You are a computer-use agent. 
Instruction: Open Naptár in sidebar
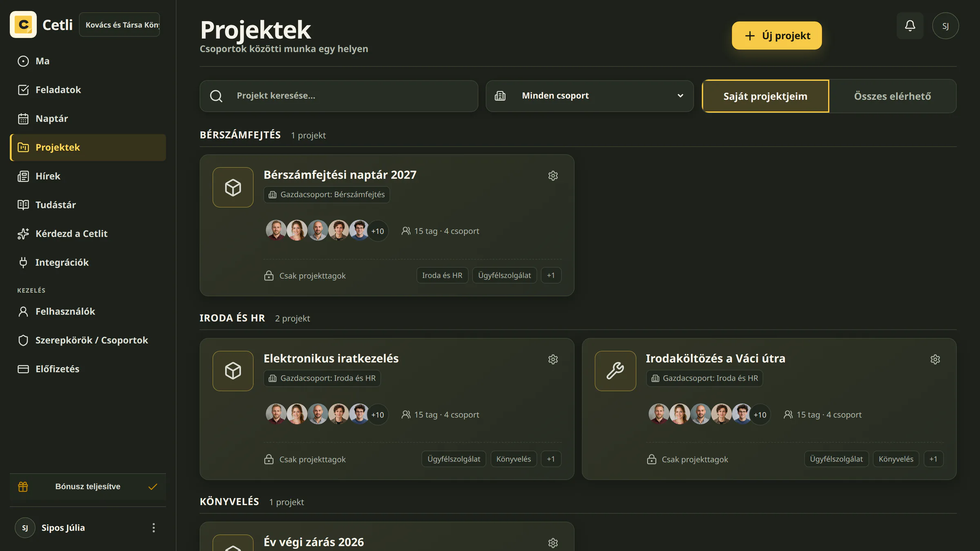point(88,118)
